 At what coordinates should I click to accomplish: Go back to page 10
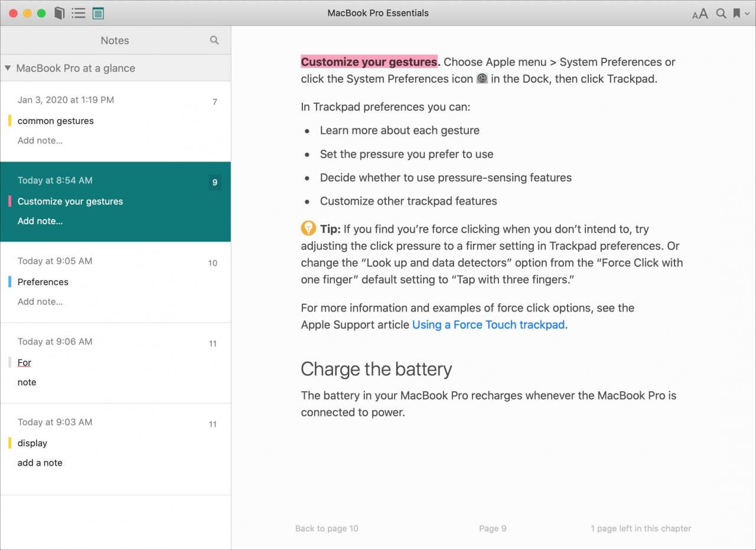(327, 529)
